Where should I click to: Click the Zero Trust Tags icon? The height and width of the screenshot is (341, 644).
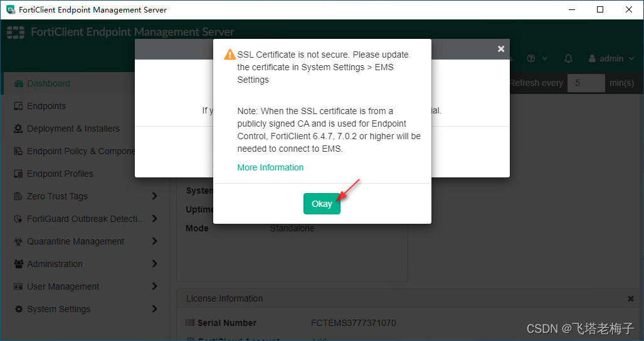[18, 197]
